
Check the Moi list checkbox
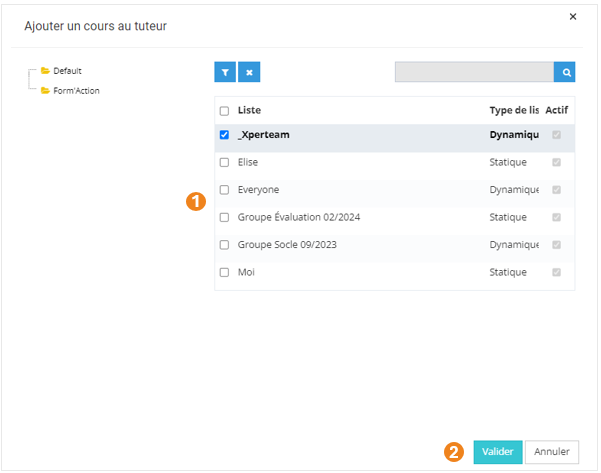(224, 272)
